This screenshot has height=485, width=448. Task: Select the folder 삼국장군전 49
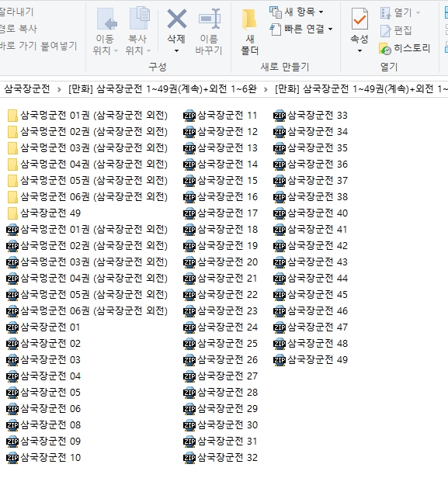click(x=44, y=213)
